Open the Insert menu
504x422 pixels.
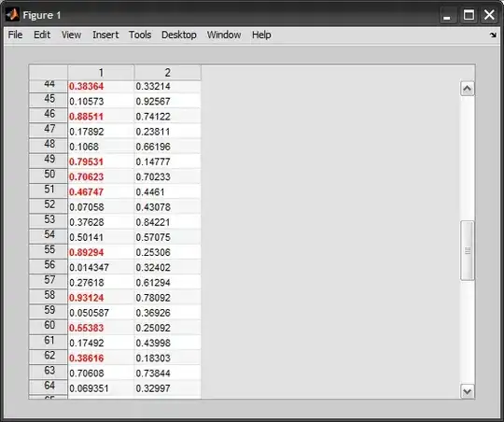(105, 35)
